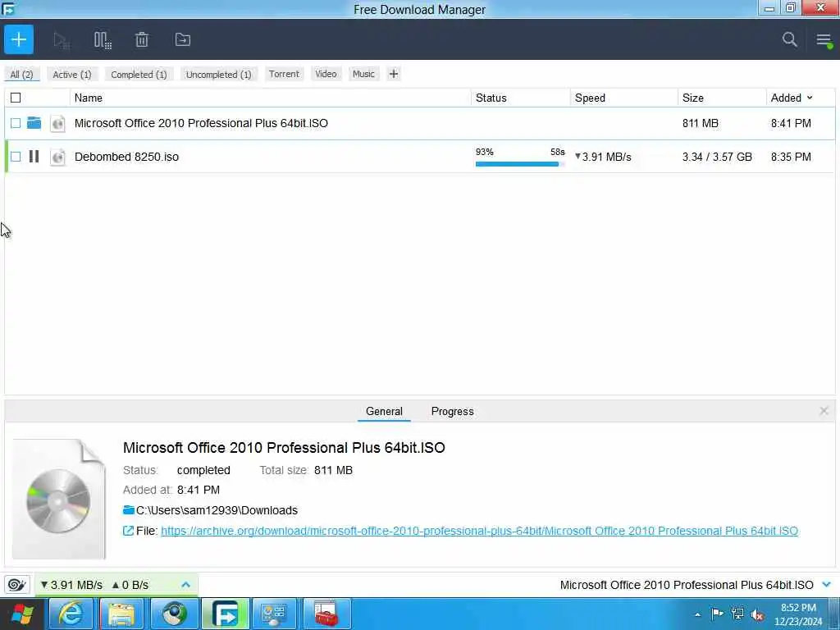Image resolution: width=840 pixels, height=630 pixels.
Task: Pause the Debombed 8250.iso download
Action: pos(34,157)
